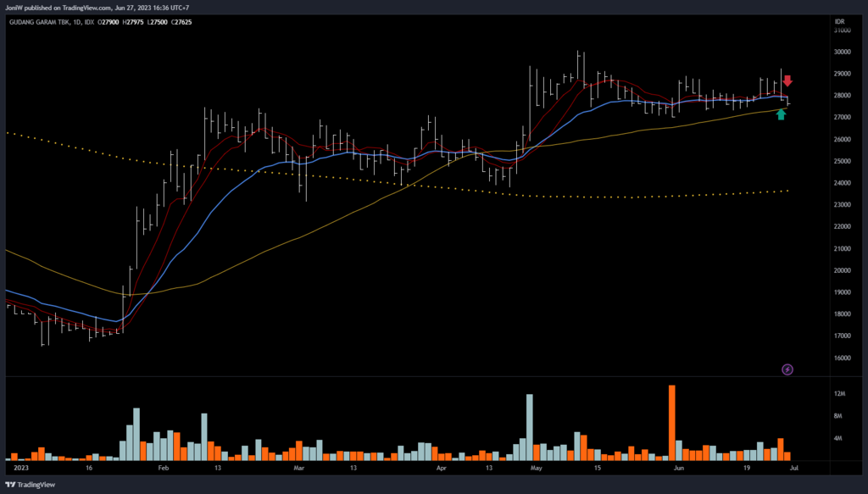
Task: Click the green up arrow marker
Action: pyautogui.click(x=781, y=114)
